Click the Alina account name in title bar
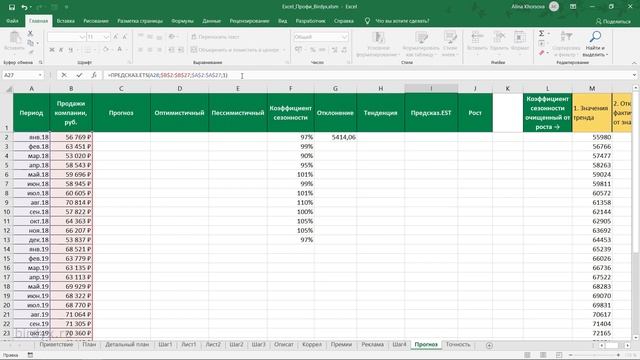Viewport: 640px width, 360px height. 528,7
